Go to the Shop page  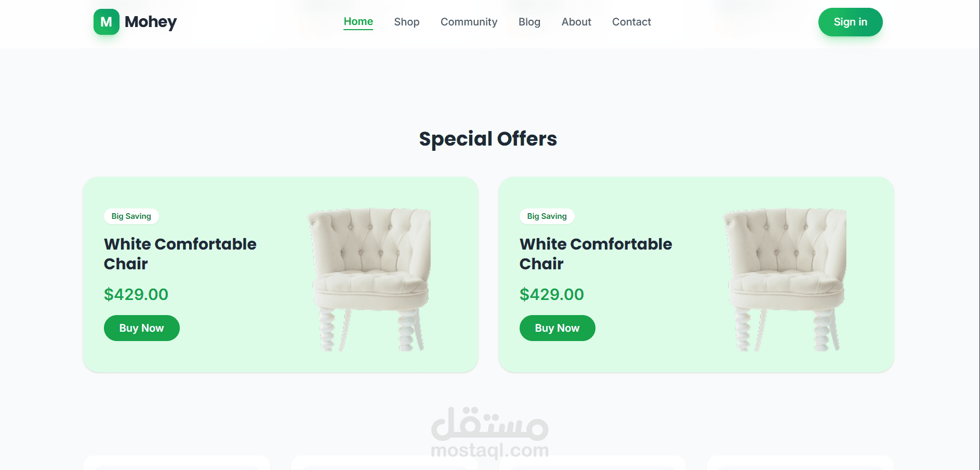(x=406, y=22)
